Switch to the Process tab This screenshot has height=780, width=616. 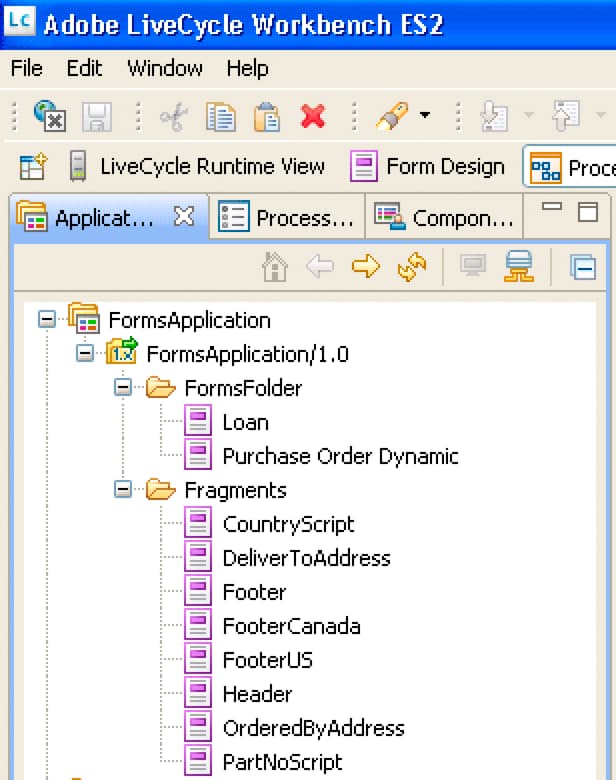point(287,217)
